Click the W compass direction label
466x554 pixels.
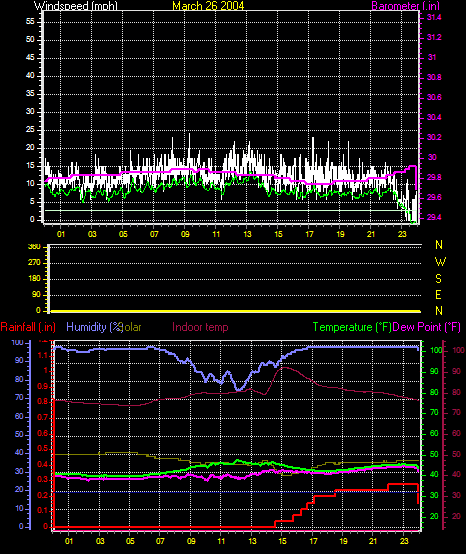440,262
